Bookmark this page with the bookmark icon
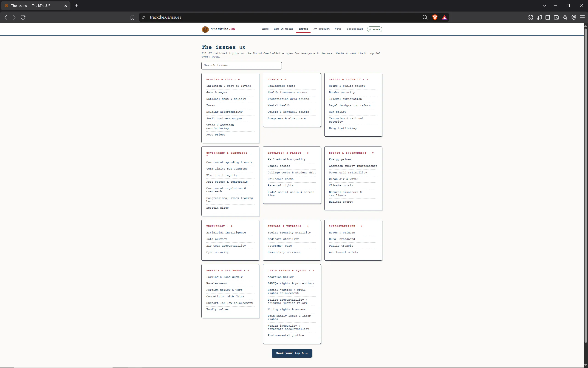Image resolution: width=588 pixels, height=368 pixels. (x=133, y=17)
